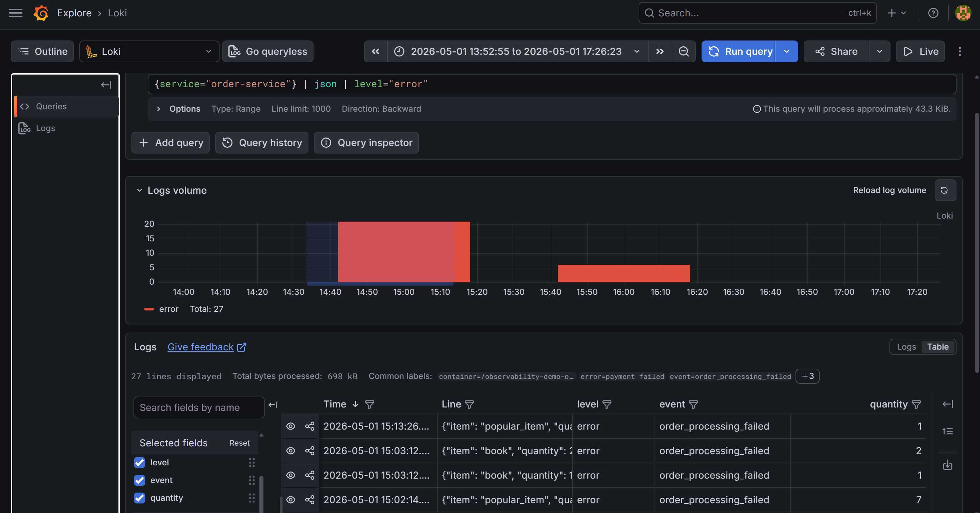Collapse the fields sidebar next to search
This screenshot has height=513, width=980.
pyautogui.click(x=273, y=404)
